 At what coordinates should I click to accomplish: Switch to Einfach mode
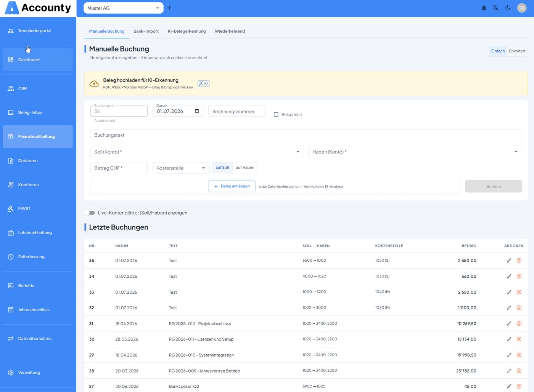(x=498, y=51)
